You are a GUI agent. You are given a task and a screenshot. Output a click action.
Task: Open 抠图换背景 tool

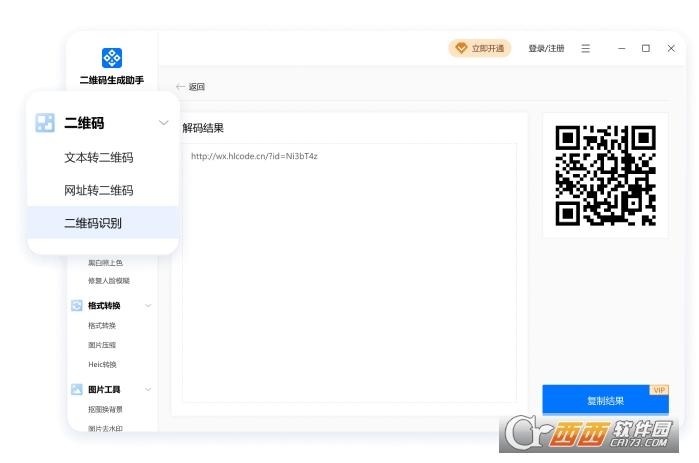[x=105, y=409]
